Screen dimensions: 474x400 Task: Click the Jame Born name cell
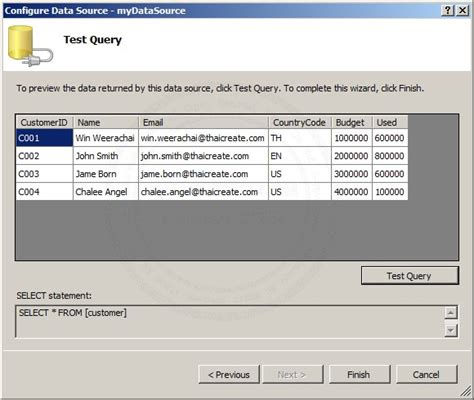[x=106, y=174]
